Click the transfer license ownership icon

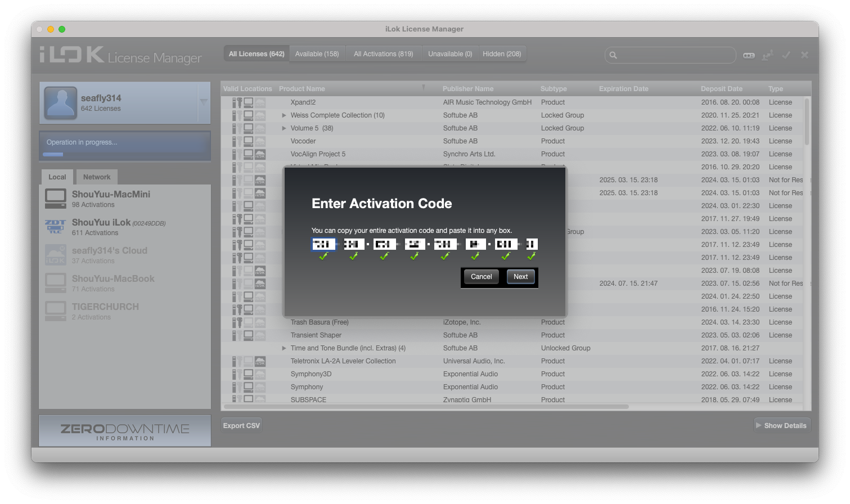coord(767,55)
